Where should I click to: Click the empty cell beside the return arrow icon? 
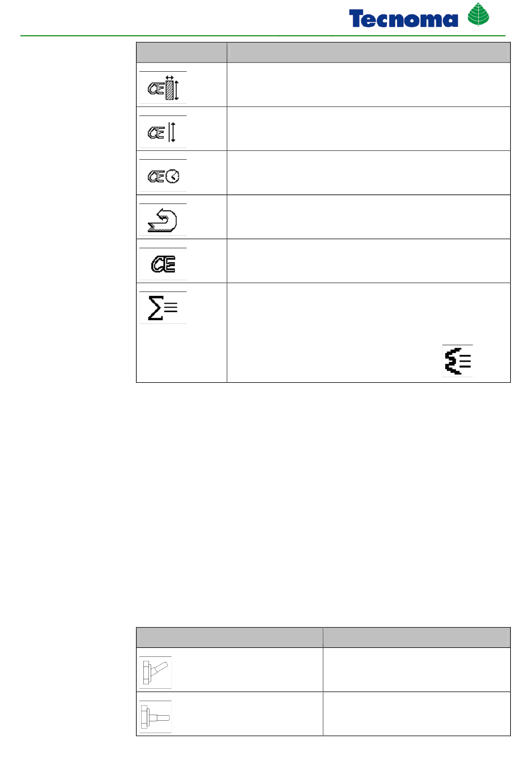point(368,217)
